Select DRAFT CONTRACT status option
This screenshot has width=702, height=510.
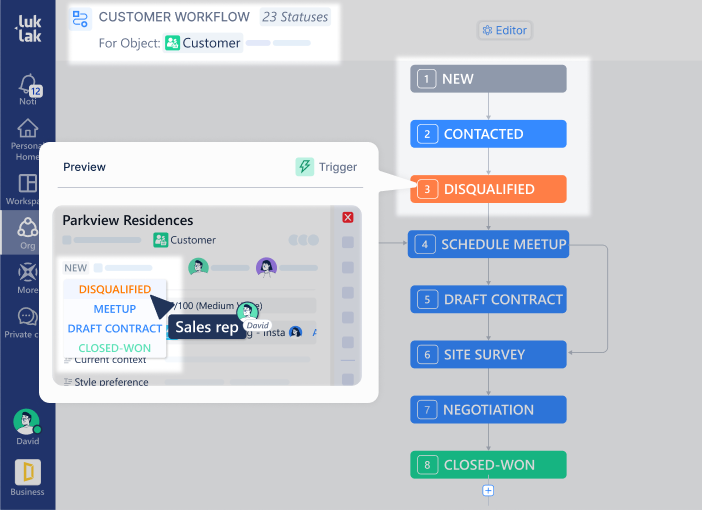point(114,328)
